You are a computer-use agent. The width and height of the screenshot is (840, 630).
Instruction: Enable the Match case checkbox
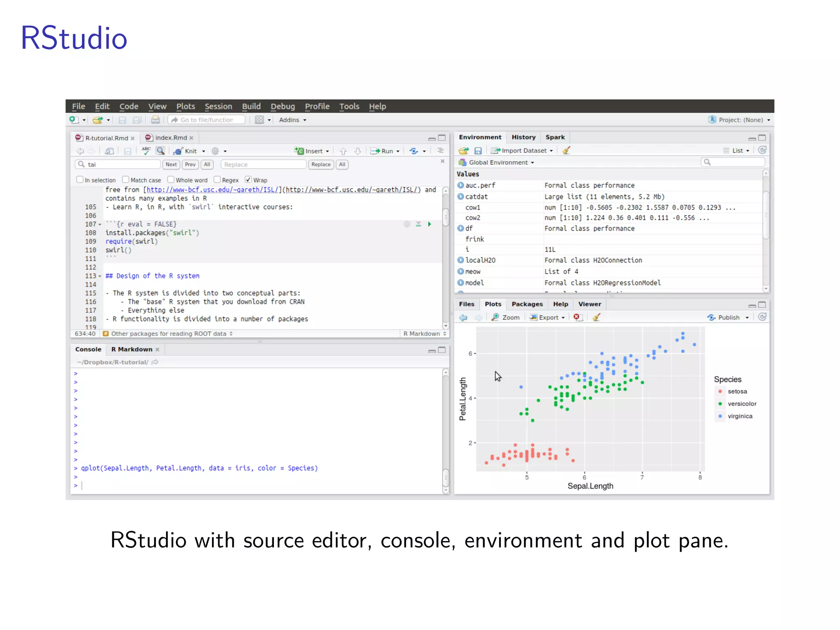pyautogui.click(x=126, y=180)
